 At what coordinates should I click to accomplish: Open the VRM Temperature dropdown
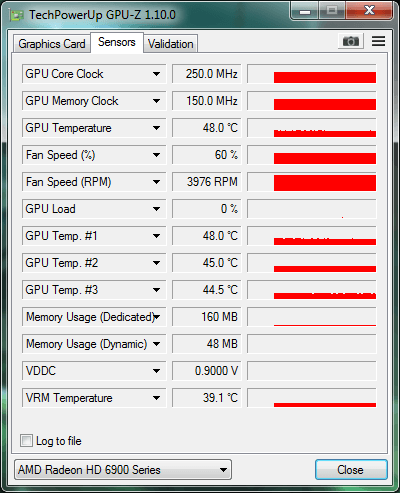156,398
